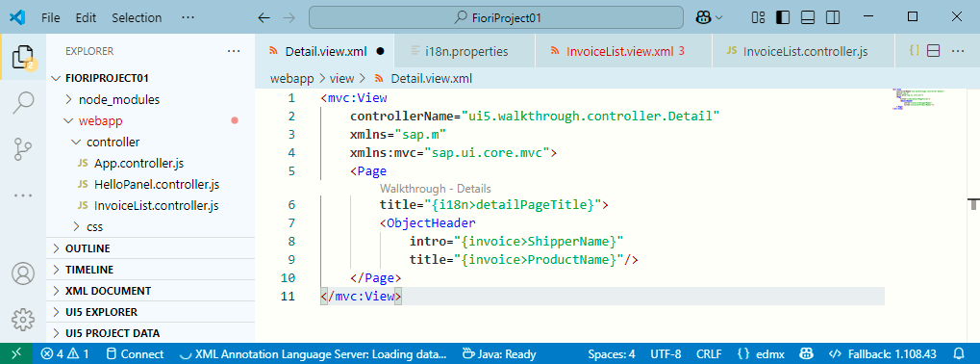Open editor more actions menu

click(x=958, y=51)
